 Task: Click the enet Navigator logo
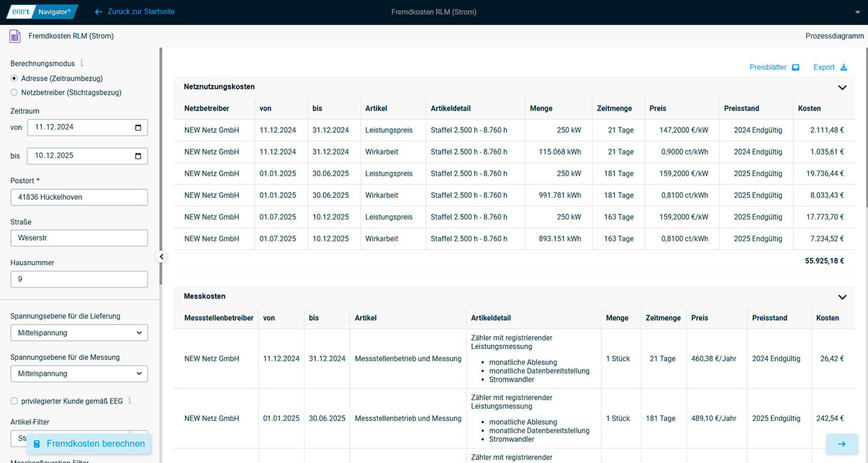tap(41, 12)
